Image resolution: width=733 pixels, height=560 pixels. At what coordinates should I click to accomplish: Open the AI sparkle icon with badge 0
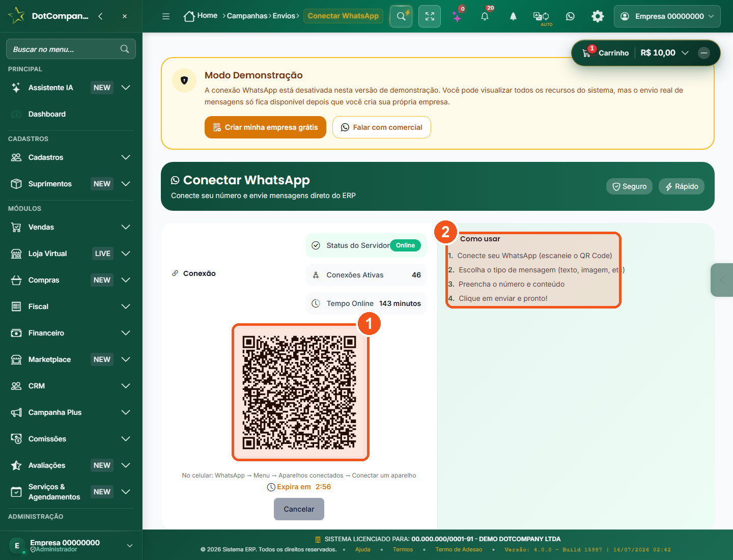click(x=458, y=16)
